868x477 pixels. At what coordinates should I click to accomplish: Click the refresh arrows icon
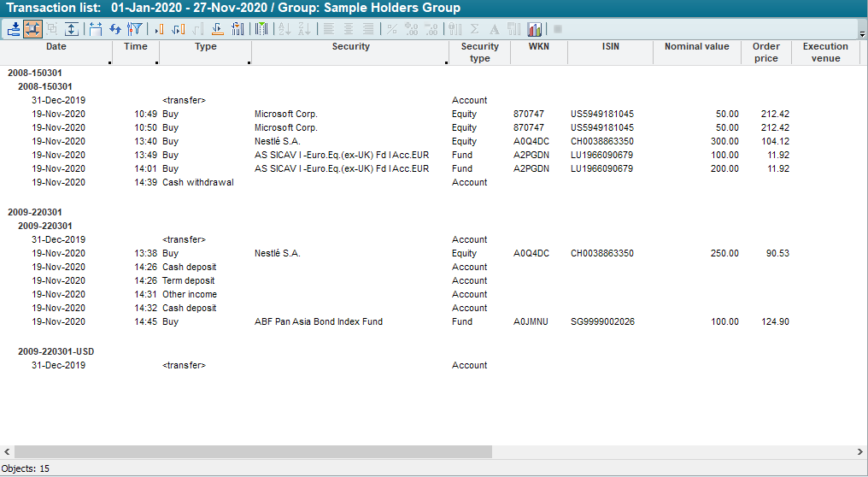tap(115, 29)
